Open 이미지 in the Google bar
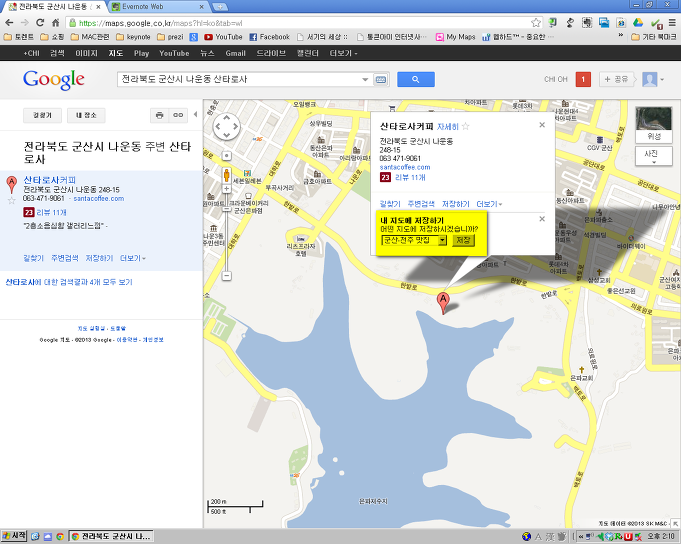Image resolution: width=681 pixels, height=544 pixels. (x=86, y=53)
